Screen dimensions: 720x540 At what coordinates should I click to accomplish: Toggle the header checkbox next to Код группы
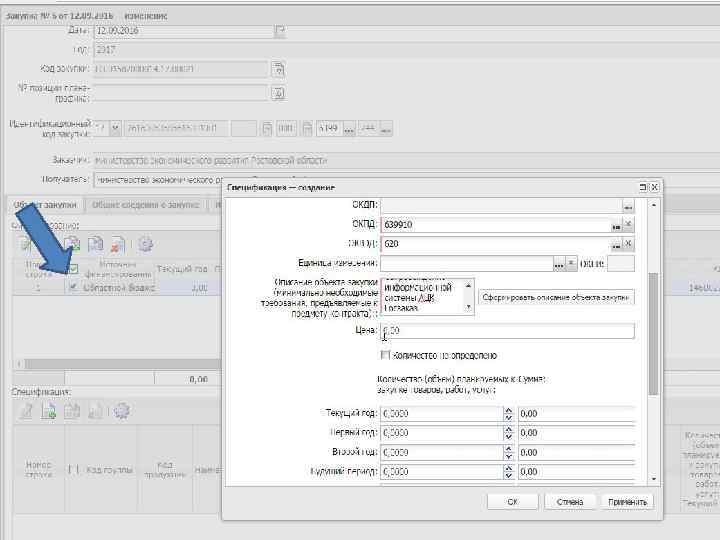(x=73, y=470)
